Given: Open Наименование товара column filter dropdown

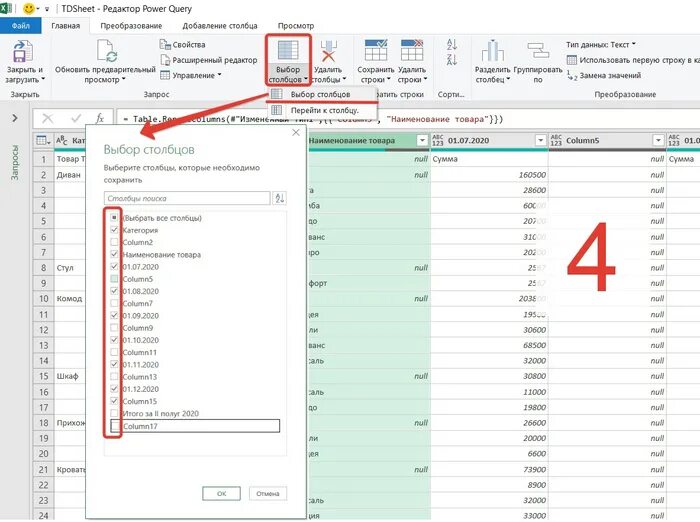Looking at the screenshot, I should click(422, 140).
